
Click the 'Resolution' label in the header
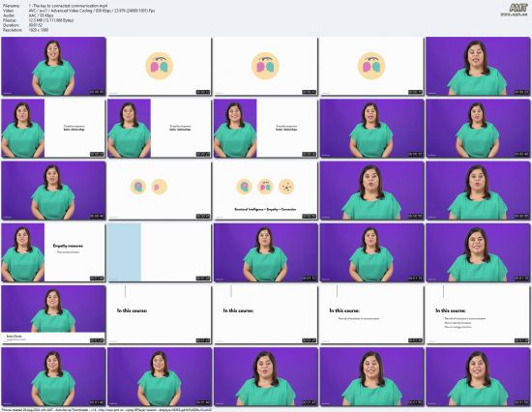click(12, 30)
